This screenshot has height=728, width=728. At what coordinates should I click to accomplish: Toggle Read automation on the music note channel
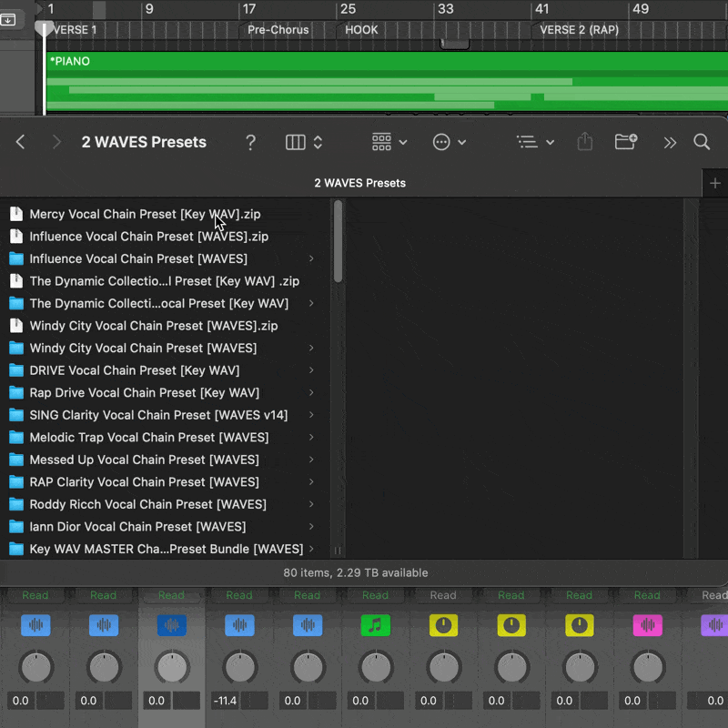pos(375,595)
